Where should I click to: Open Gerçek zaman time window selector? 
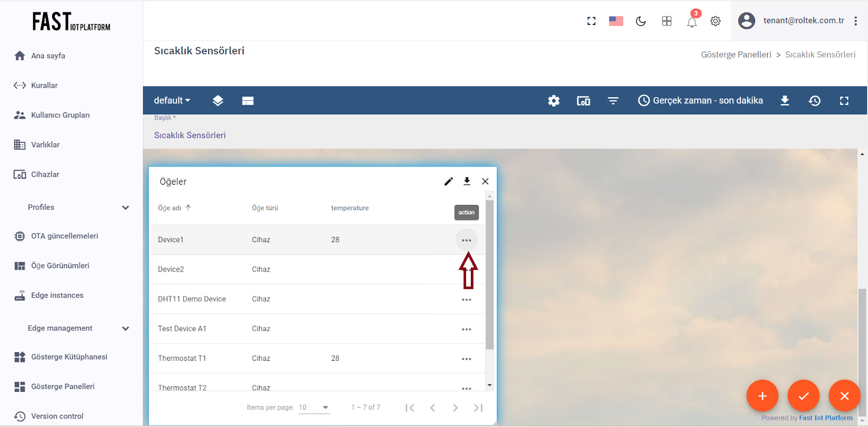pos(700,100)
